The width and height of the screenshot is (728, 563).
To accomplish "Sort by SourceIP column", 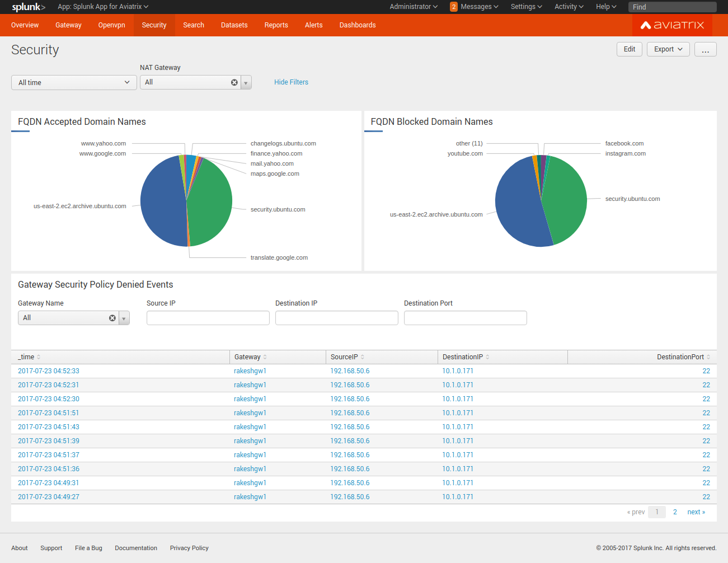I will click(x=347, y=357).
